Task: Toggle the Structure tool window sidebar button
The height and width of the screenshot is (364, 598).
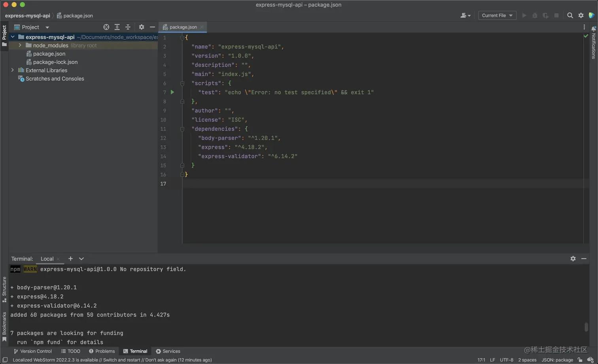Action: (x=4, y=289)
